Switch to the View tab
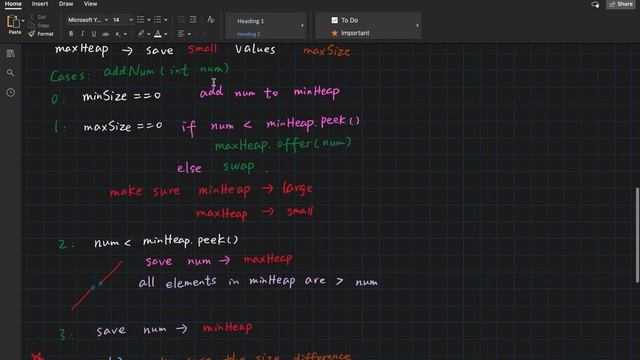 [90, 4]
